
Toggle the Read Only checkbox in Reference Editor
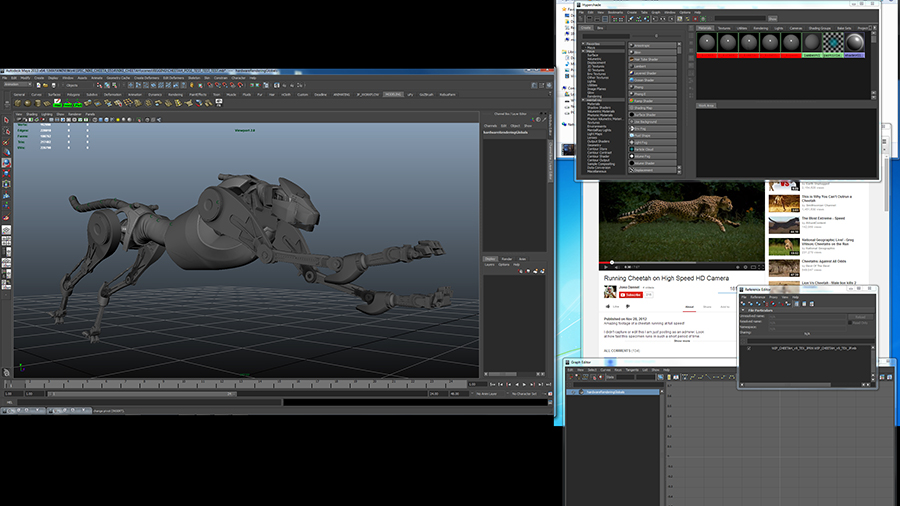pyautogui.click(x=852, y=322)
